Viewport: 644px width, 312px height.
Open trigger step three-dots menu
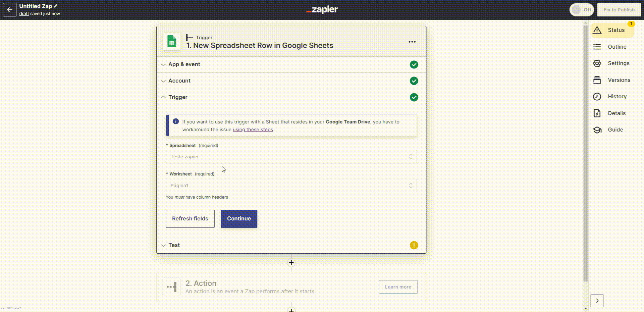[x=412, y=42]
